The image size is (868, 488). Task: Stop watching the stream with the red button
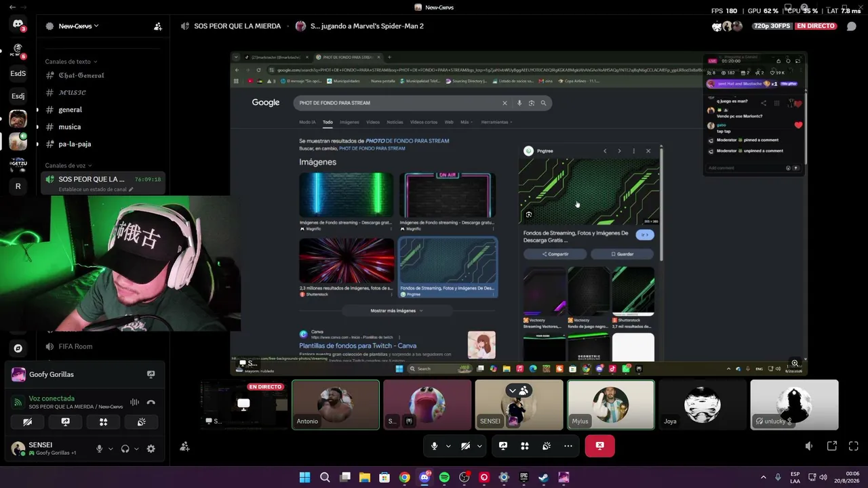[x=599, y=446]
